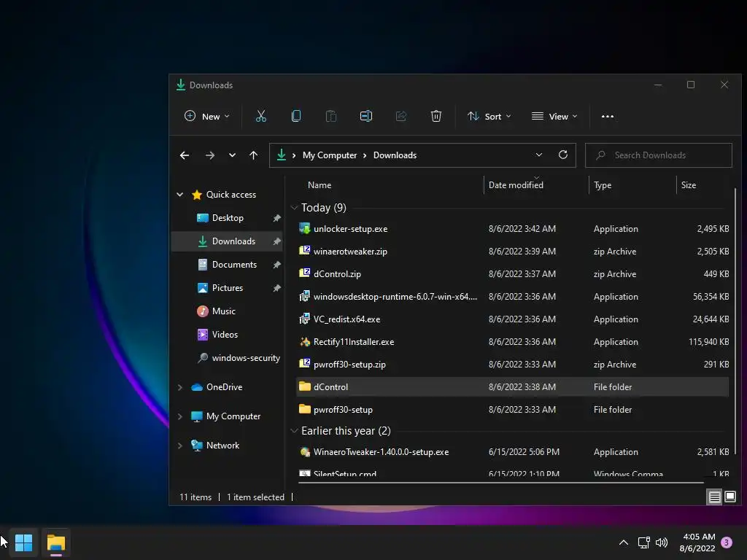
Task: Click Downloads in address breadcrumb
Action: [x=395, y=155]
